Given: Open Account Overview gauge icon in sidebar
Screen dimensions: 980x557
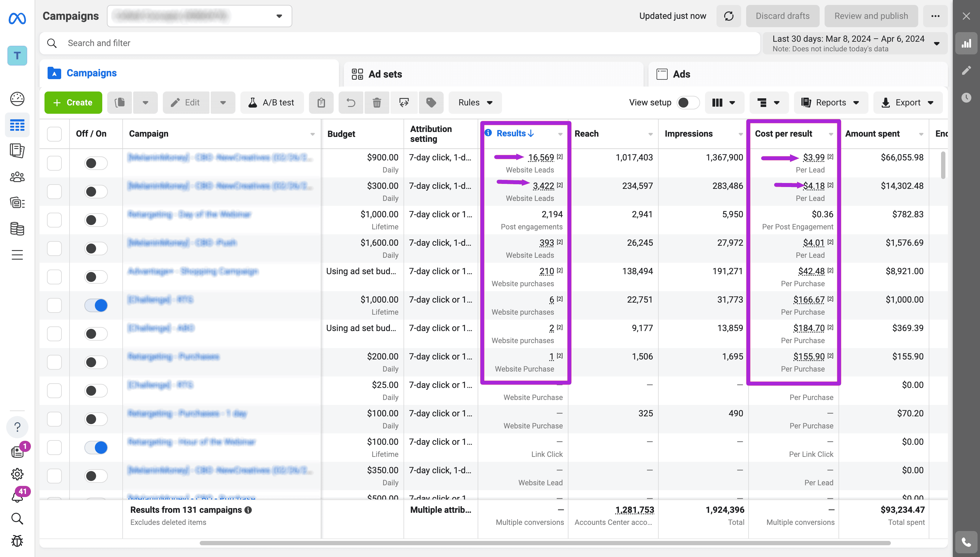Looking at the screenshot, I should tap(17, 99).
